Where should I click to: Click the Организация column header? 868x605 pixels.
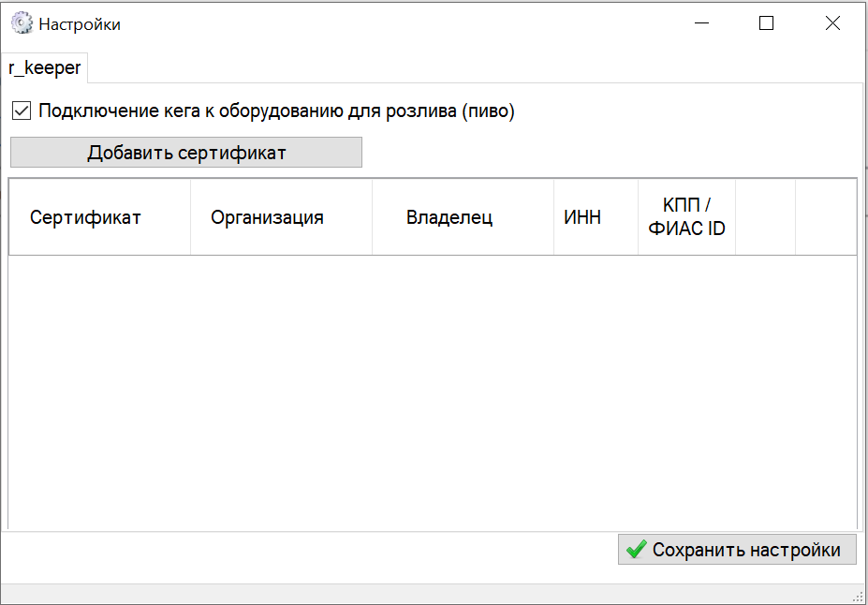[x=279, y=216]
